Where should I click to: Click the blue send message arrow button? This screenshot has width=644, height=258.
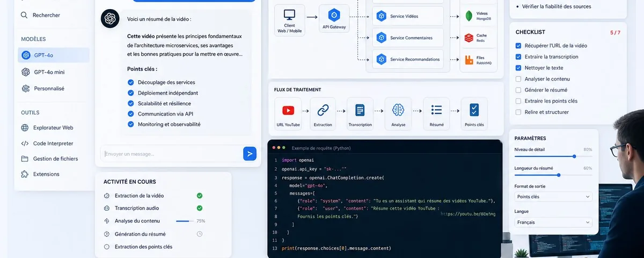click(x=250, y=154)
